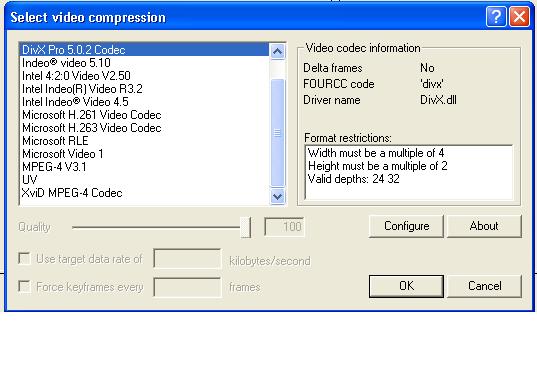Click the keyframe frames input field

coord(187,287)
